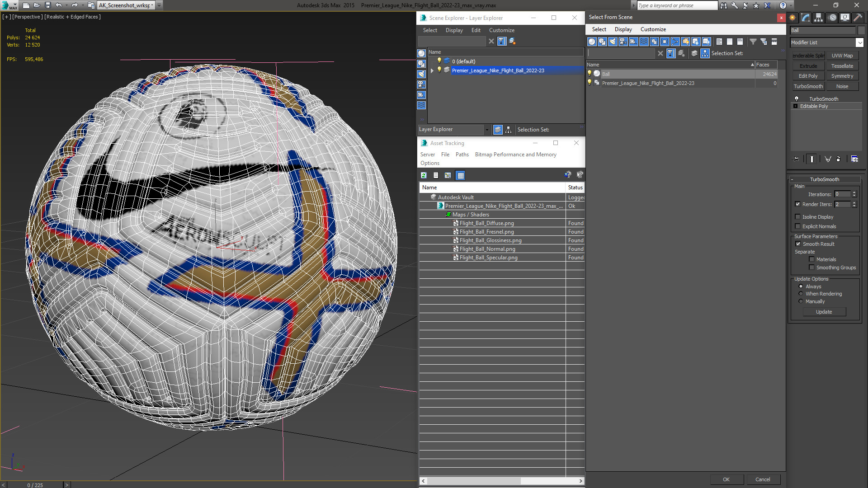Toggle Display Bone Objects filter in Select From Scene
This screenshot has height=488, width=868.
click(x=675, y=42)
